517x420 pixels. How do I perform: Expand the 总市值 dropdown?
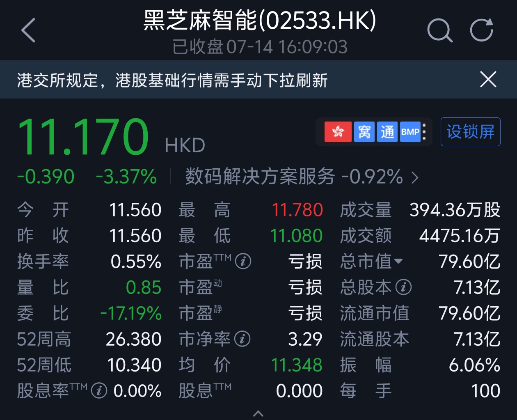tap(398, 261)
